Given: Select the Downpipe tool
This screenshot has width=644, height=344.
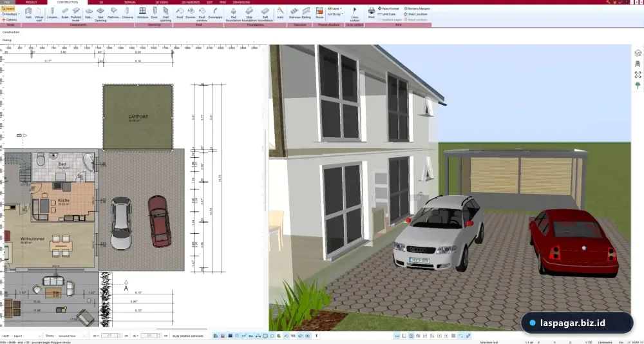Looking at the screenshot, I should [x=215, y=13].
